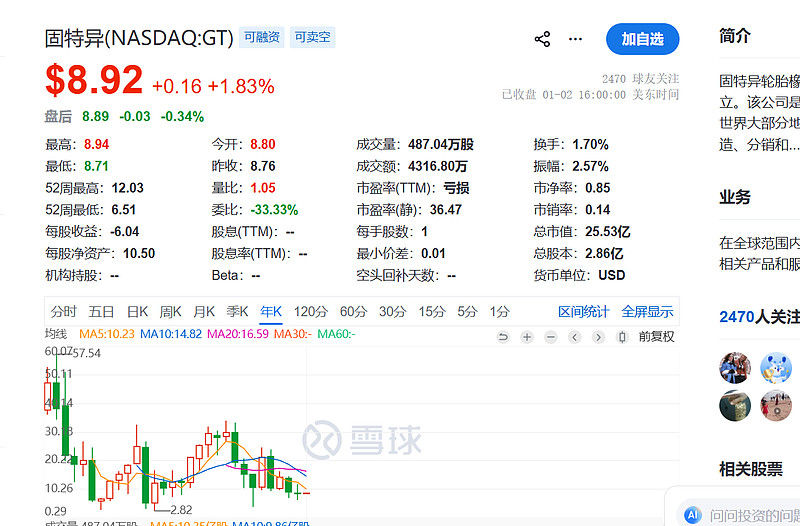Image resolution: width=800 pixels, height=526 pixels.
Task: Switch to the 5分 chart tab
Action: pos(467,312)
